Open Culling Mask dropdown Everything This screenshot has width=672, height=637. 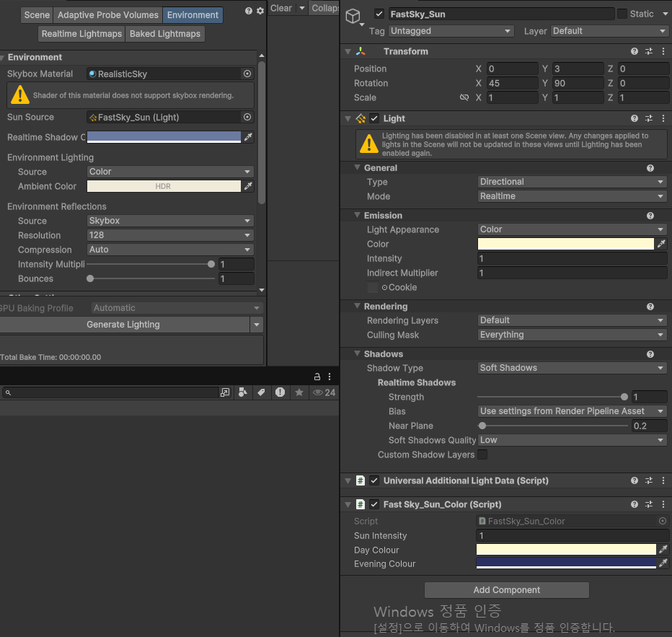click(x=572, y=335)
